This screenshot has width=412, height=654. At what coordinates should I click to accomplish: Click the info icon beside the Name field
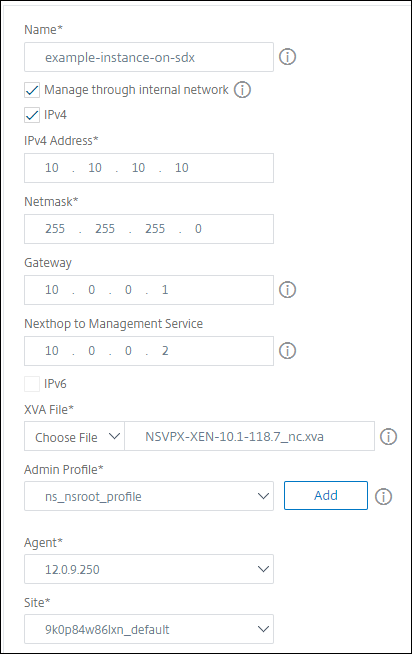pos(287,56)
